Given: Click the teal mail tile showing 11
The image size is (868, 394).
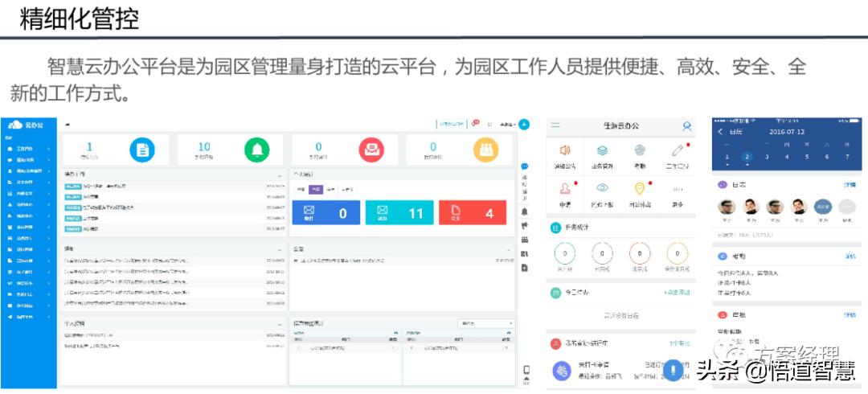Looking at the screenshot, I should tap(399, 213).
